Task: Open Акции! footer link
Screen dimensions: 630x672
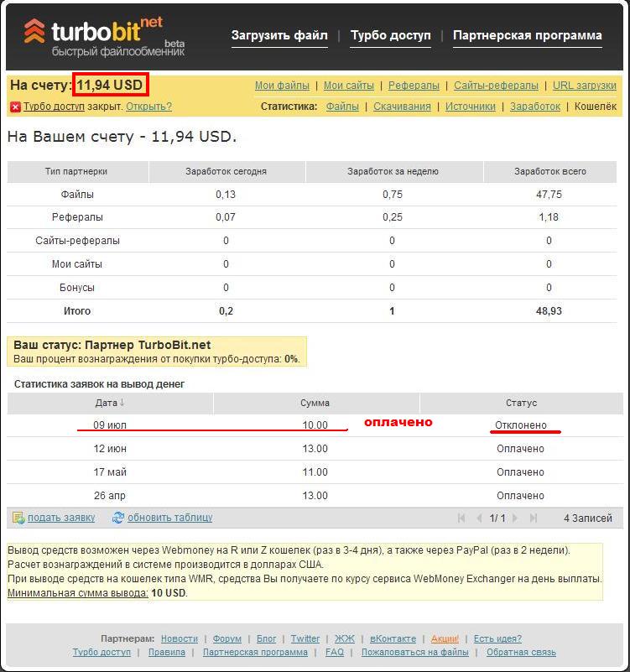Action: coord(445,639)
